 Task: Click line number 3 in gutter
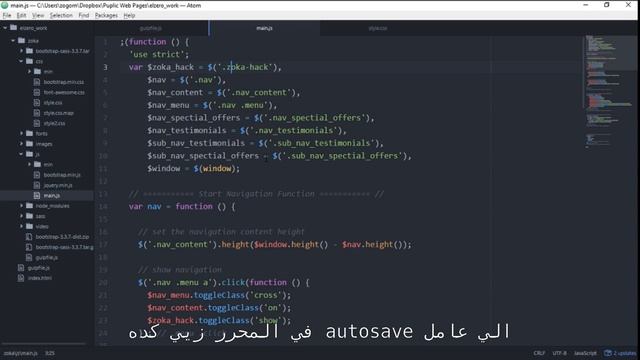pos(105,67)
